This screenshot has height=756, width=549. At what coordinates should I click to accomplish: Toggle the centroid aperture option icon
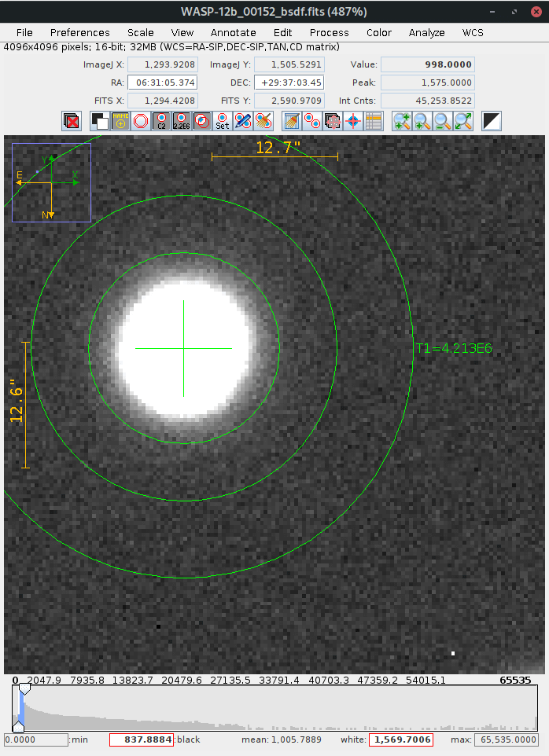[x=201, y=120]
